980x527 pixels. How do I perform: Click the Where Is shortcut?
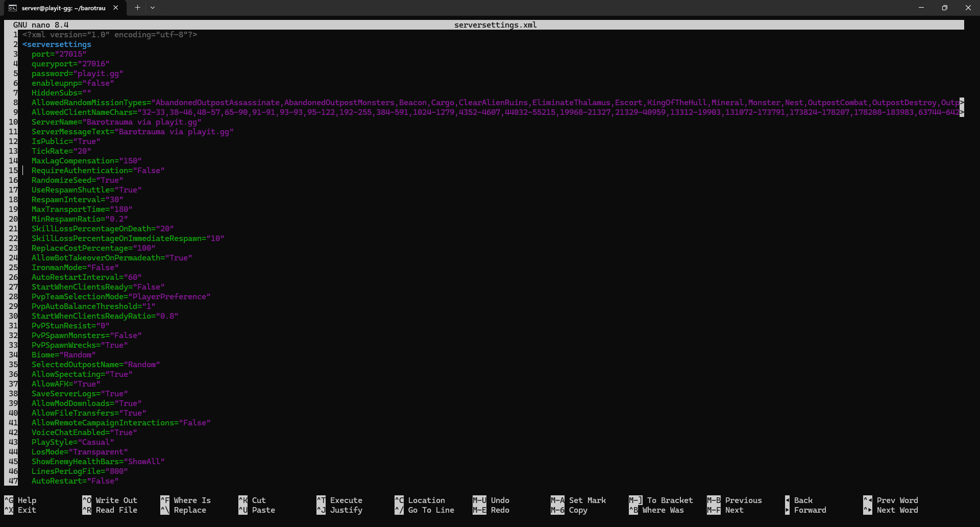(186, 500)
